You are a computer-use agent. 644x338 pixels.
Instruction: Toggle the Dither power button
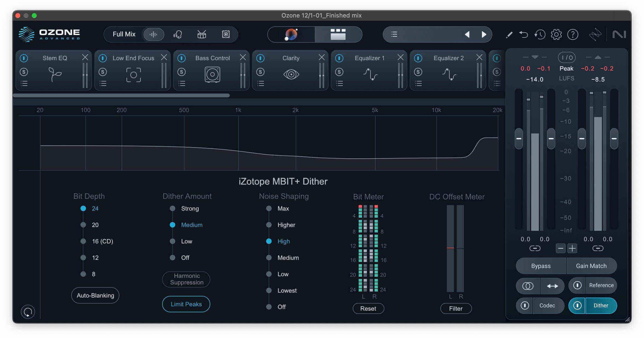[x=577, y=305]
